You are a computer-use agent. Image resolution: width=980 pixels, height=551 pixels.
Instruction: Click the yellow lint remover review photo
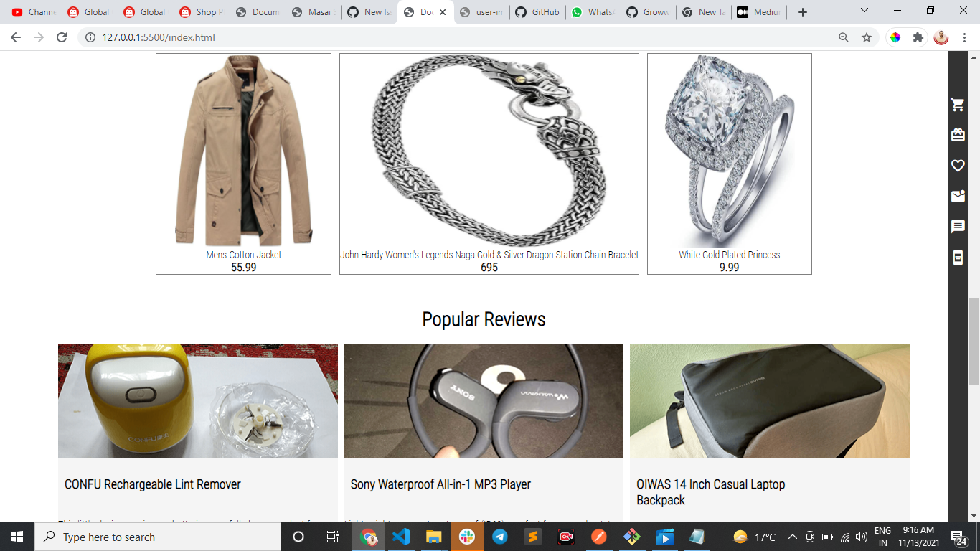point(198,400)
